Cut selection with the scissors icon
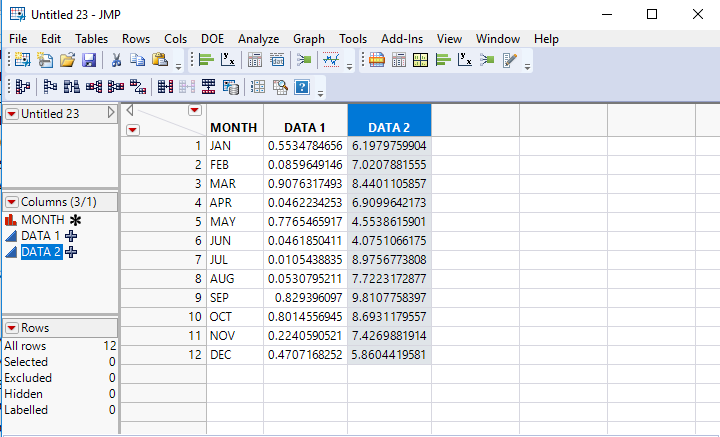 click(116, 60)
